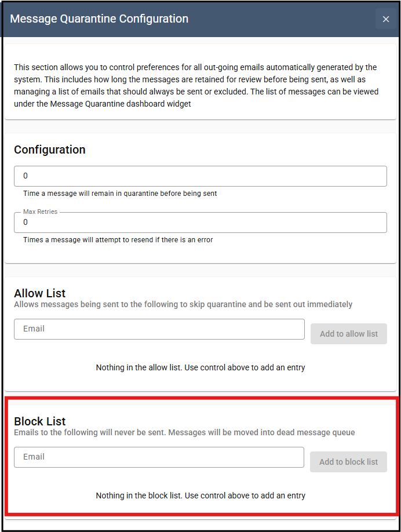Click the Block List dead message queue description

click(x=184, y=432)
